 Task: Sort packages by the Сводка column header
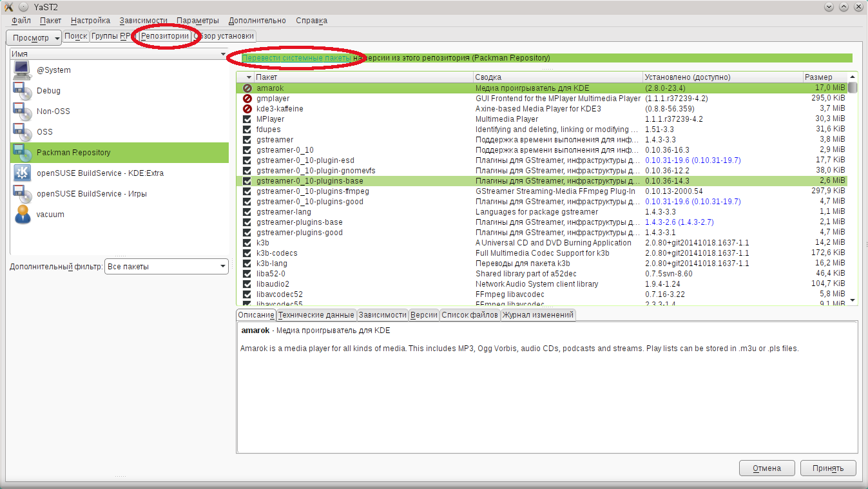click(x=559, y=77)
